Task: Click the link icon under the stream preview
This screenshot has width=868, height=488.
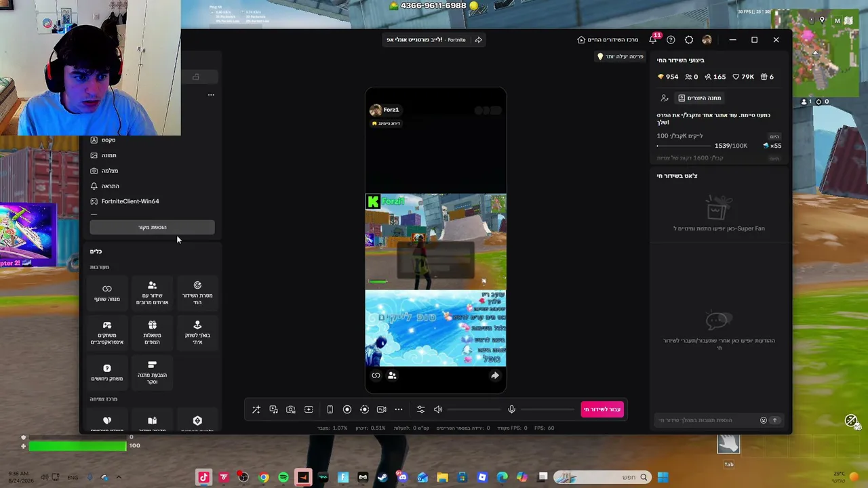Action: pos(376,375)
